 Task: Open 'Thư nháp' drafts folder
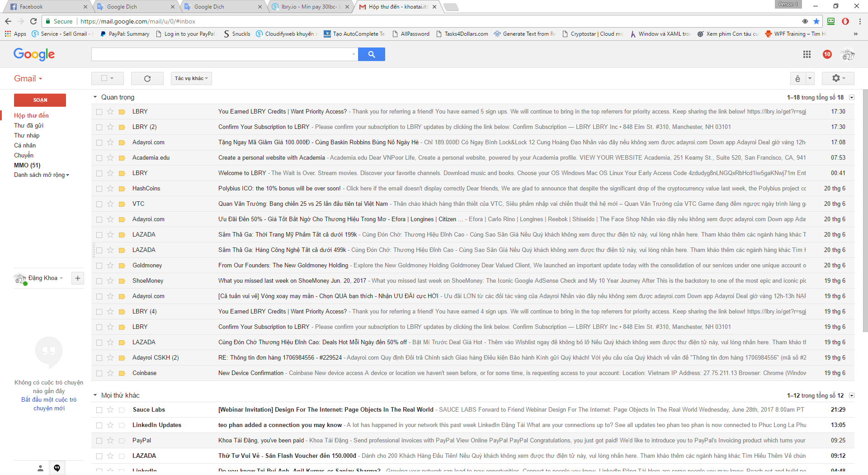tap(27, 136)
